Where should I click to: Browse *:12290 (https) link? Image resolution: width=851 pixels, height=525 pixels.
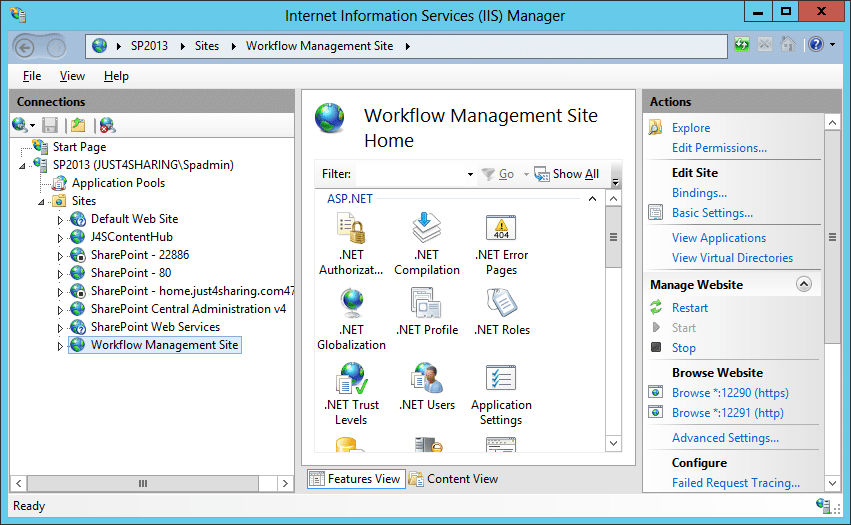pos(730,393)
